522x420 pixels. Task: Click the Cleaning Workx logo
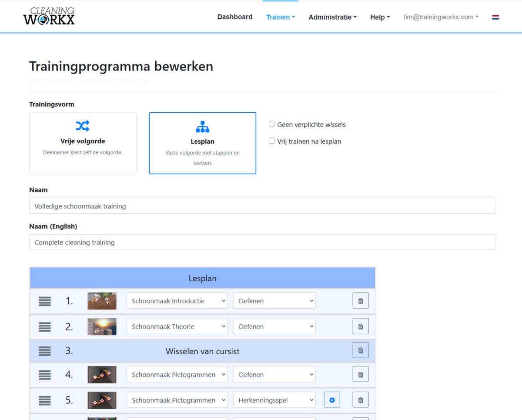pos(49,16)
